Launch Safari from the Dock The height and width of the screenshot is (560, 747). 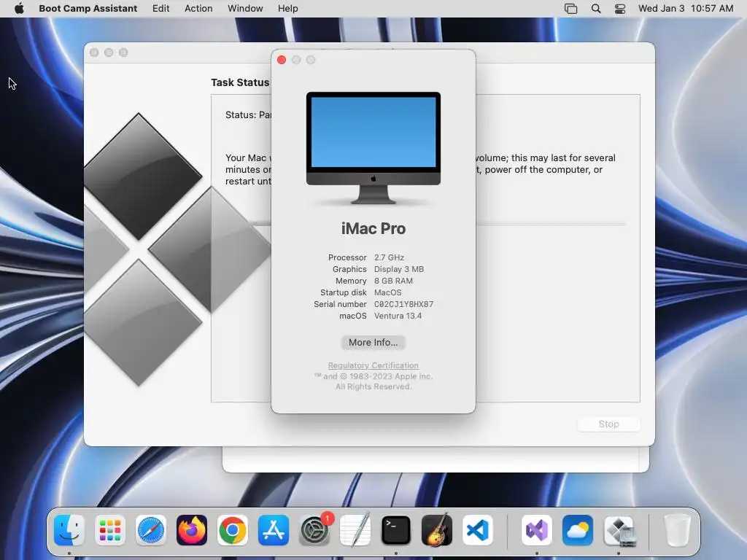[151, 530]
